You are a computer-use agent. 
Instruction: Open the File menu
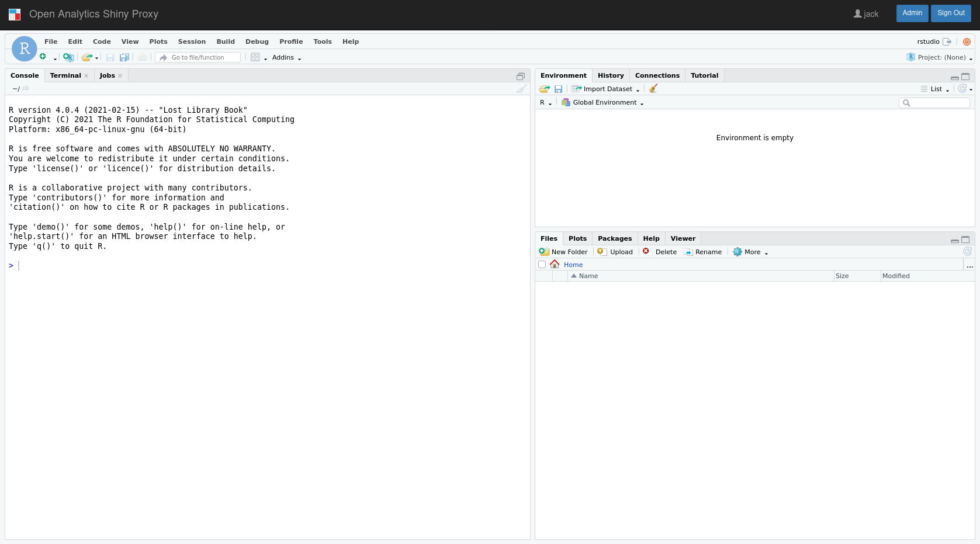[51, 41]
